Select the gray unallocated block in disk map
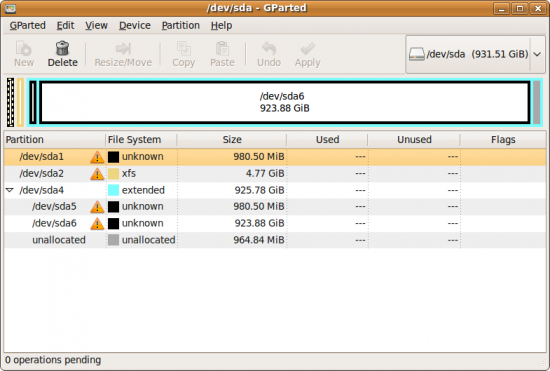Screen dimensions: 550x371 coord(537,102)
